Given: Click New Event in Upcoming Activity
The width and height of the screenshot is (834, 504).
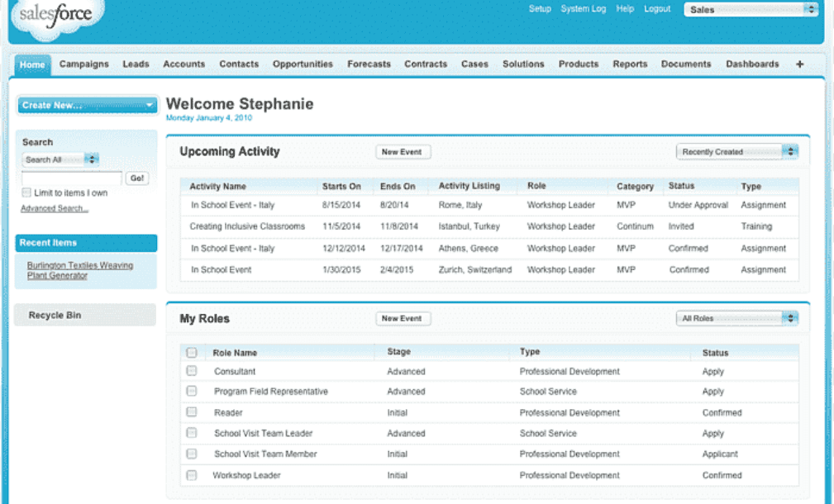Looking at the screenshot, I should point(403,152).
